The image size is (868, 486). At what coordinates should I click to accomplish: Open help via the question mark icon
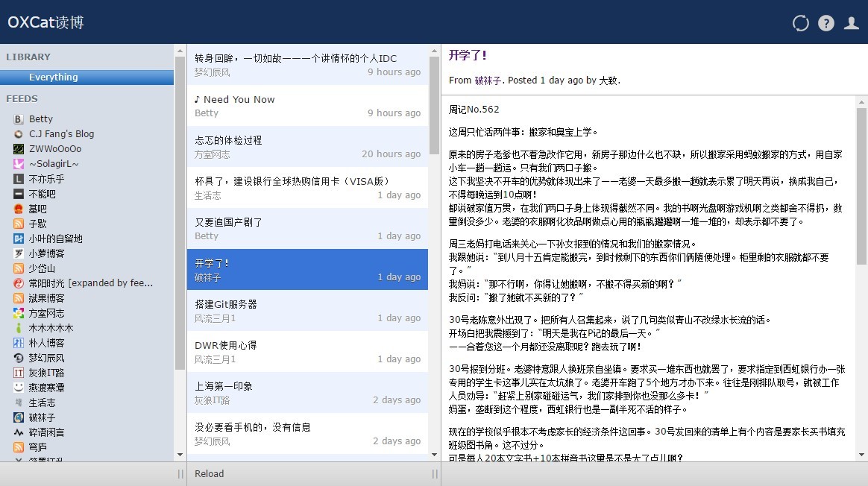(826, 23)
